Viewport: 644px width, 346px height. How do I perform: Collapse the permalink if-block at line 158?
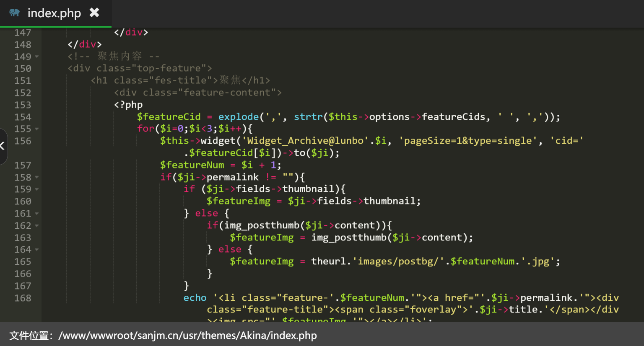(37, 178)
